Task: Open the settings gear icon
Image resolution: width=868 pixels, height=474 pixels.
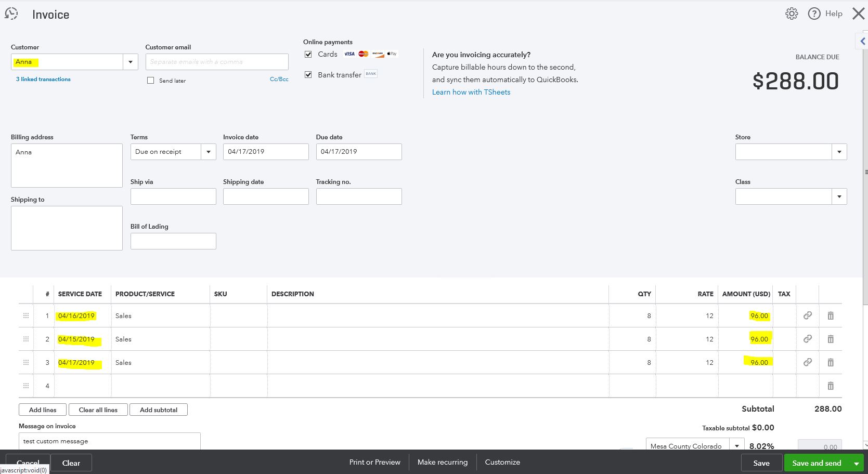Action: 792,14
